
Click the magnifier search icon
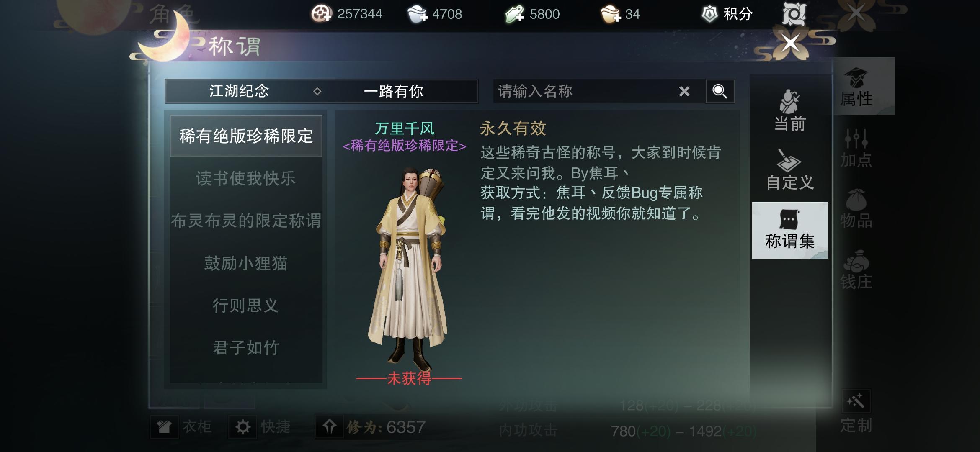720,91
